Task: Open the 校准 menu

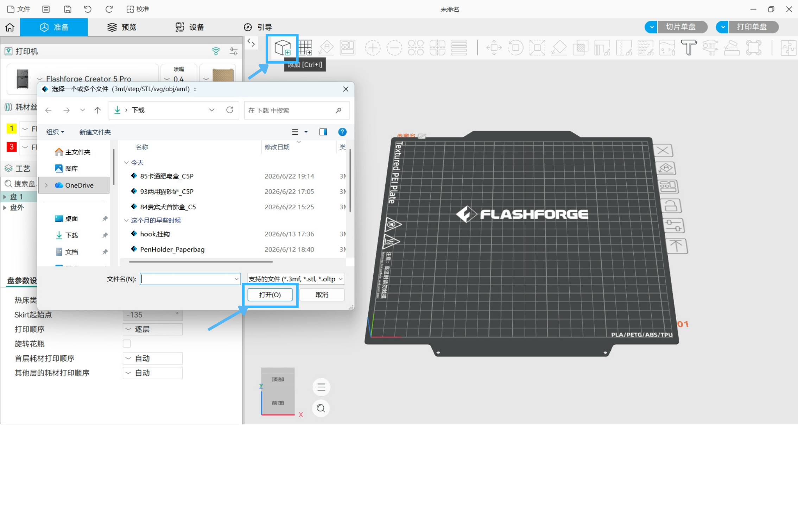Action: tap(138, 9)
